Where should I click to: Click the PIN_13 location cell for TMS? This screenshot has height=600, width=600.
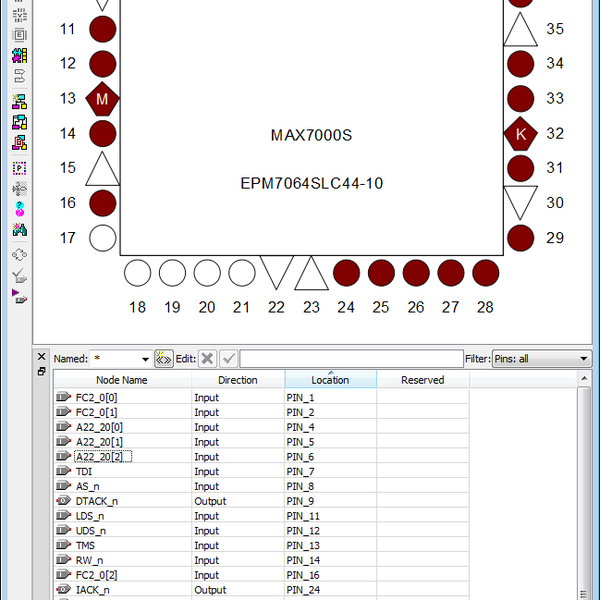click(x=331, y=546)
